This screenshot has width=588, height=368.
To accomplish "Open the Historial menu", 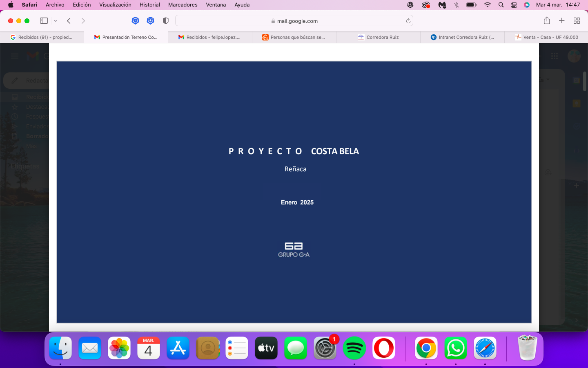I will [x=150, y=5].
